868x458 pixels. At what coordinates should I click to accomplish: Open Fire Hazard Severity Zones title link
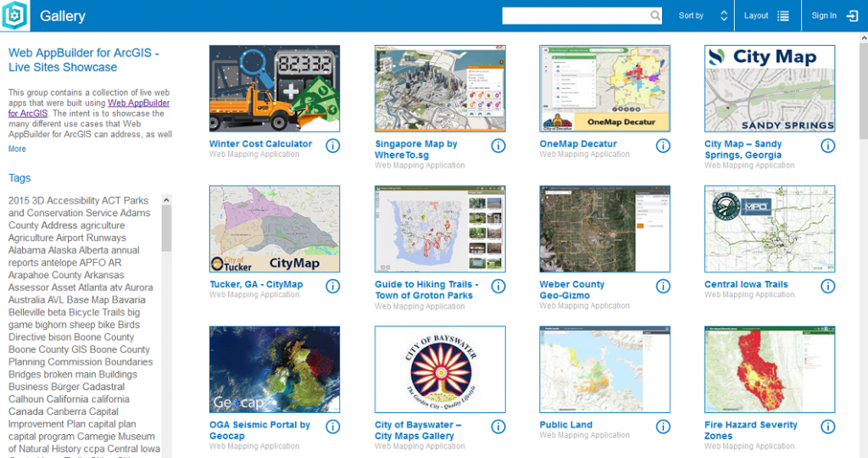[751, 430]
